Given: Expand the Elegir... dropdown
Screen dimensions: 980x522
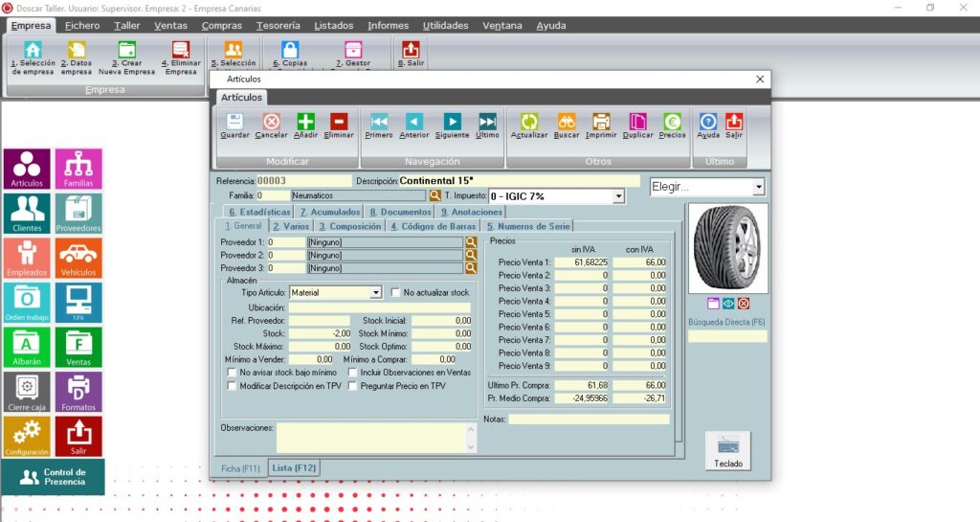Looking at the screenshot, I should coord(759,187).
